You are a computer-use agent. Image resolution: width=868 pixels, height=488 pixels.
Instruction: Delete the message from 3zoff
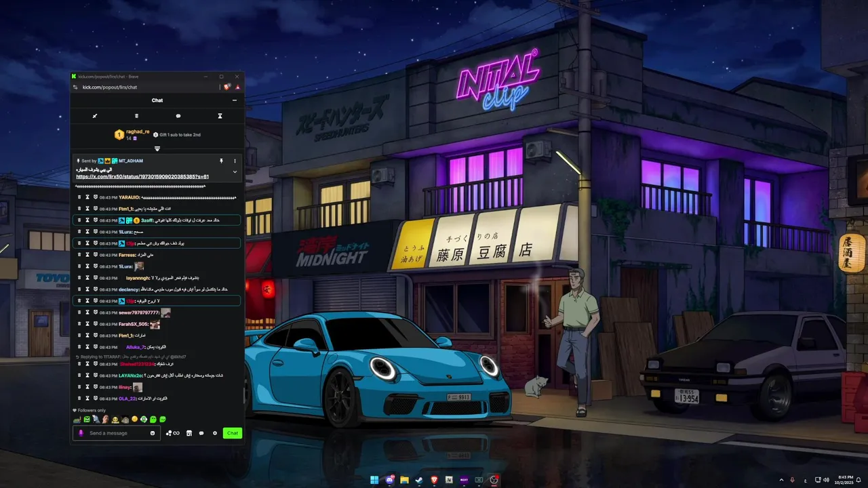coord(79,220)
